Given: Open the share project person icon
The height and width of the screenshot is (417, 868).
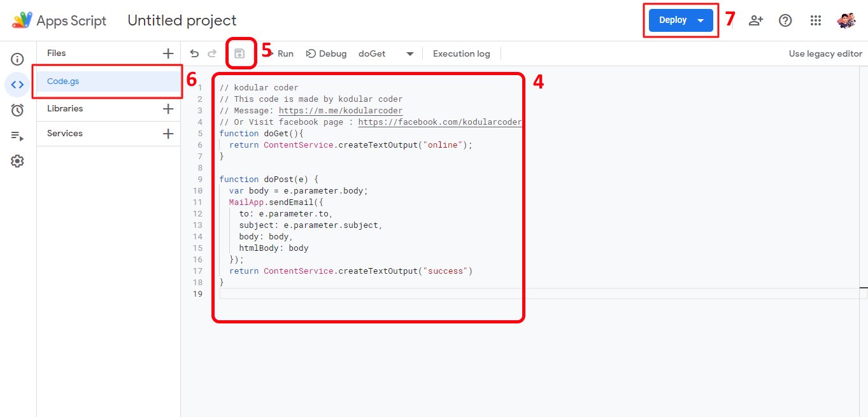Looking at the screenshot, I should coord(756,20).
